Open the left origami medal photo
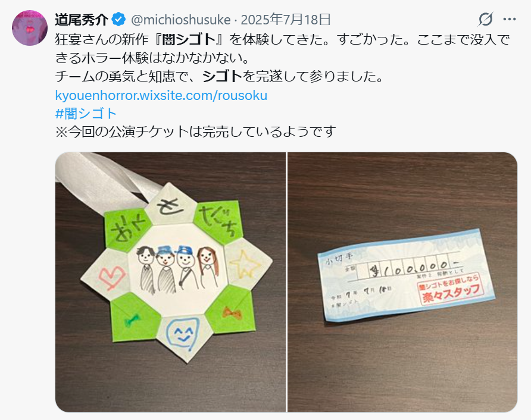 170,282
